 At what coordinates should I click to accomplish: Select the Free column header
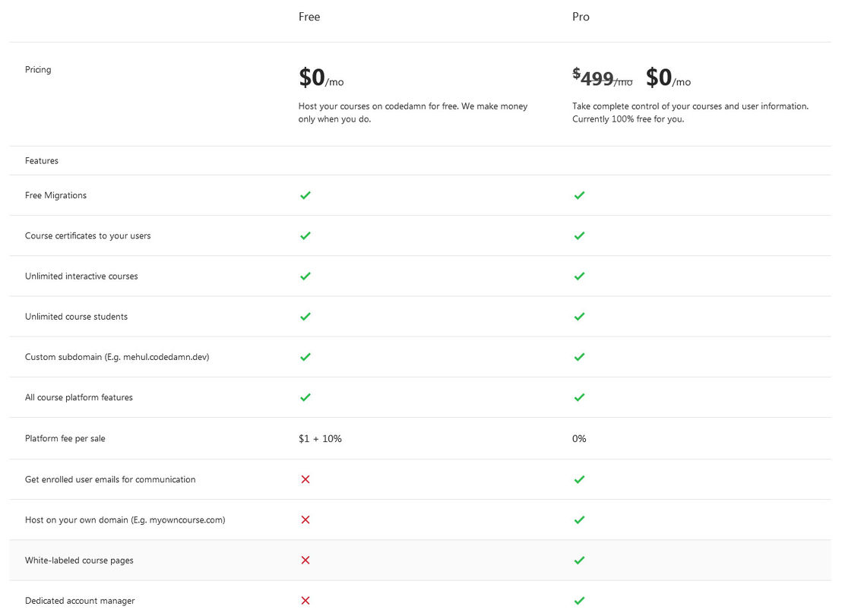(x=309, y=16)
